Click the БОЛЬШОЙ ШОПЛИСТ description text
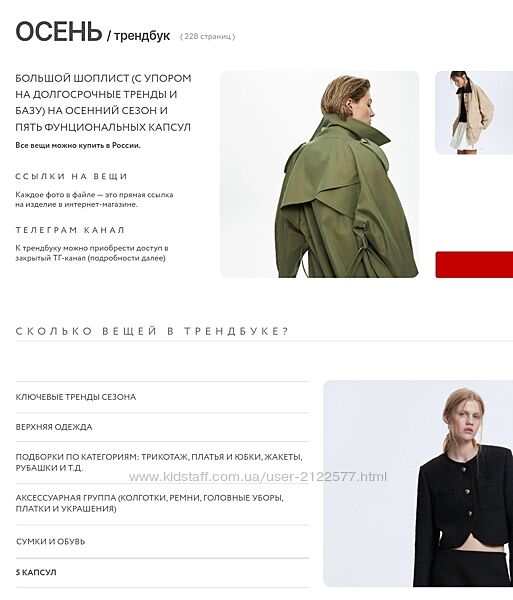 pyautogui.click(x=103, y=103)
